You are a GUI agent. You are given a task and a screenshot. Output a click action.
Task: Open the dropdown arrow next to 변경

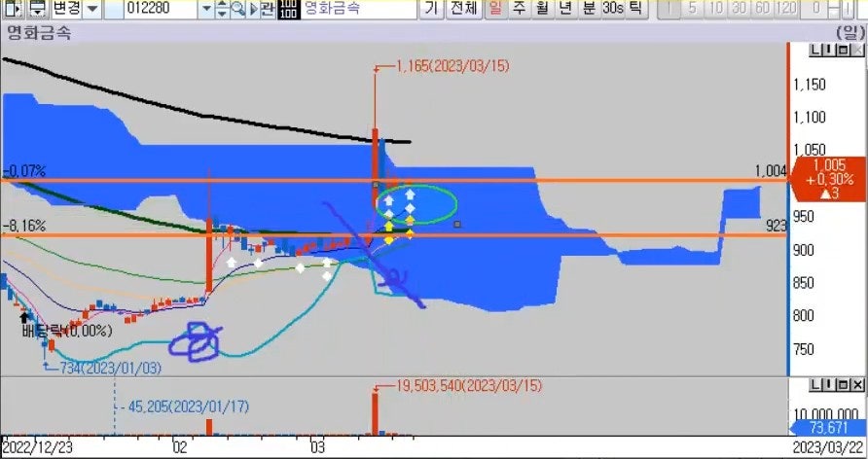(x=93, y=9)
